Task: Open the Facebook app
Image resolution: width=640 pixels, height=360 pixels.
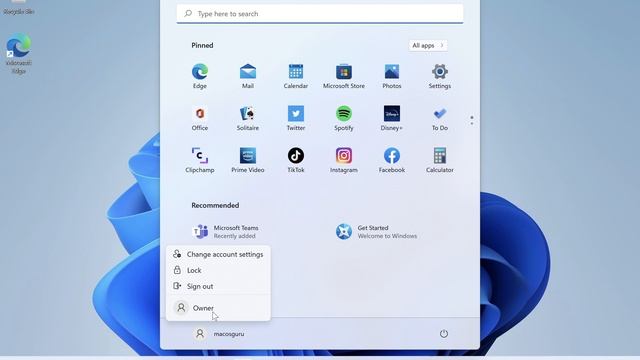Action: (392, 160)
